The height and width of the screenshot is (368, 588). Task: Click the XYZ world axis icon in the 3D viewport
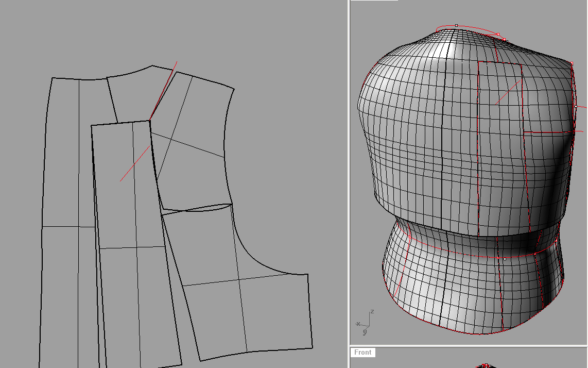[365, 322]
